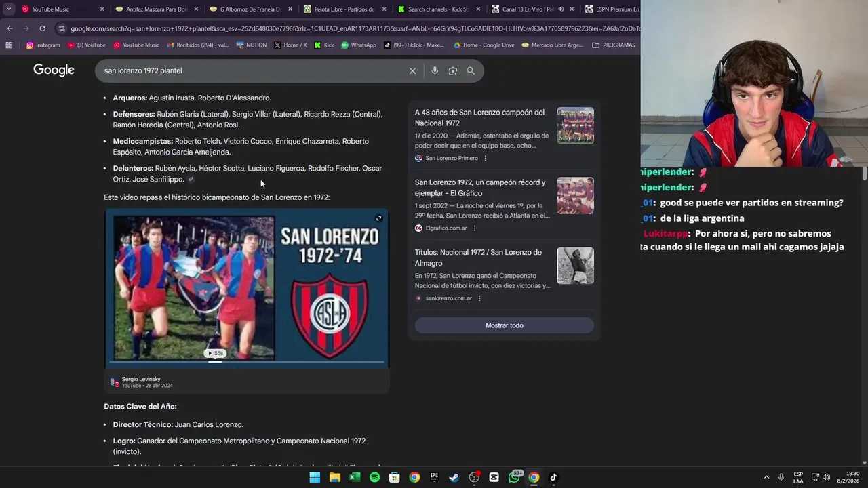Go back to the previous browser page
Viewport: 868px width, 488px height.
pos(9,28)
